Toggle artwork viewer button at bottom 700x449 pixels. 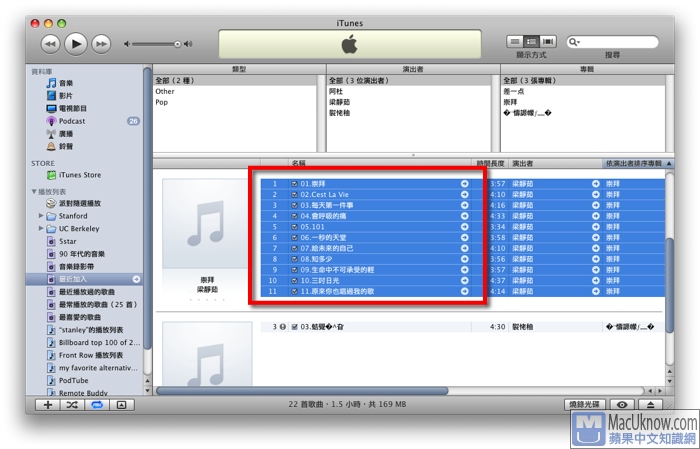point(121,405)
